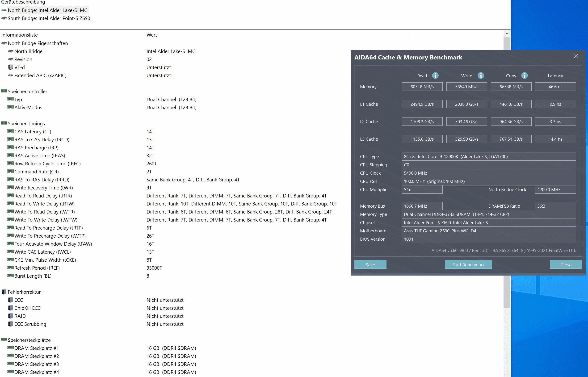Click the North Bridge Clock field 4200.0 MHz

coord(555,189)
